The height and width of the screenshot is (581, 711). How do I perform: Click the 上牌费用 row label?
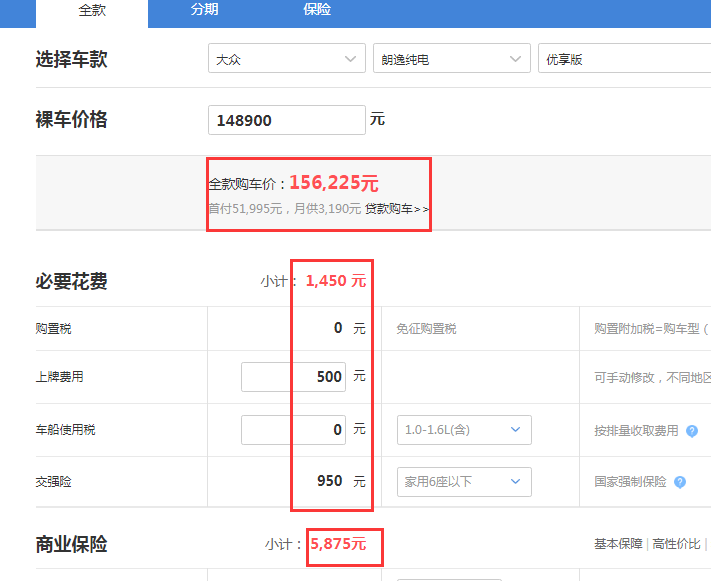point(59,377)
